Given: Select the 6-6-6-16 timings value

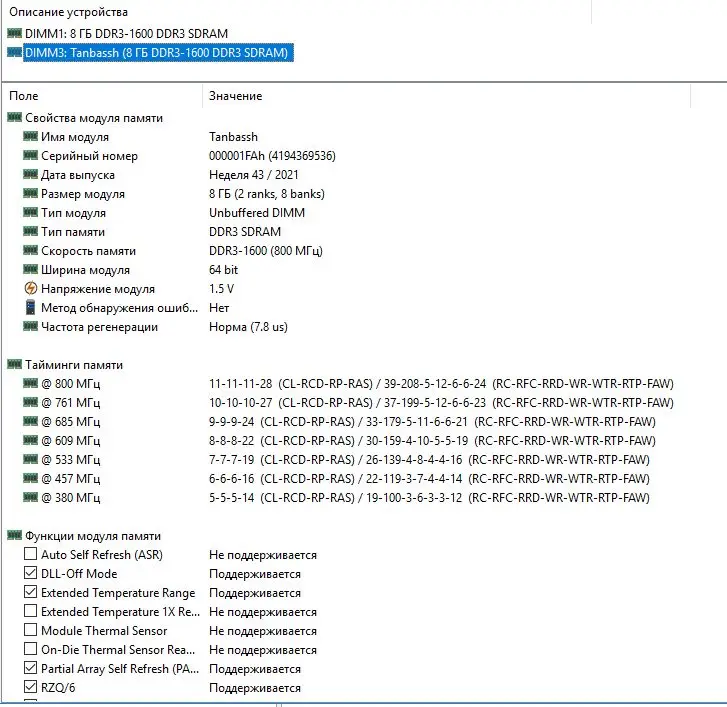Looking at the screenshot, I should [x=429, y=479].
